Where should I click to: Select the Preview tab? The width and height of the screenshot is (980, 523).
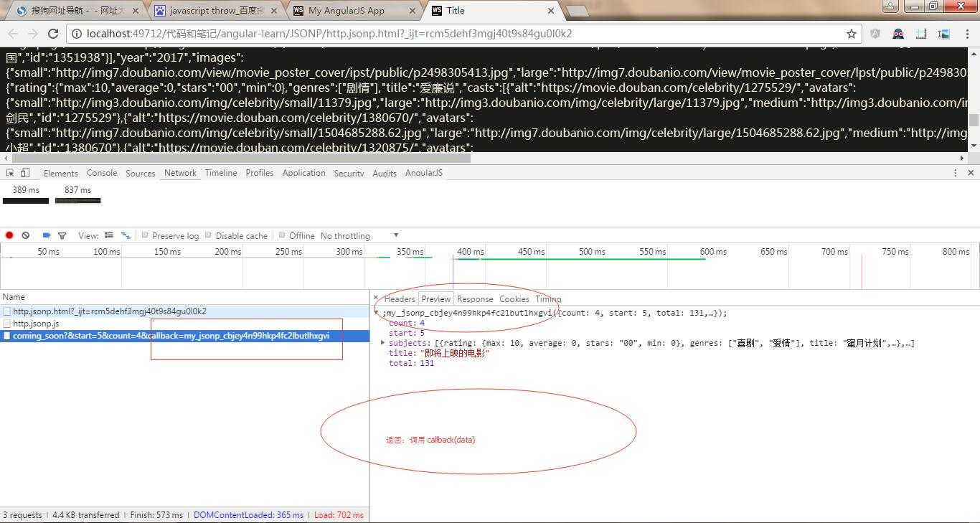point(436,299)
